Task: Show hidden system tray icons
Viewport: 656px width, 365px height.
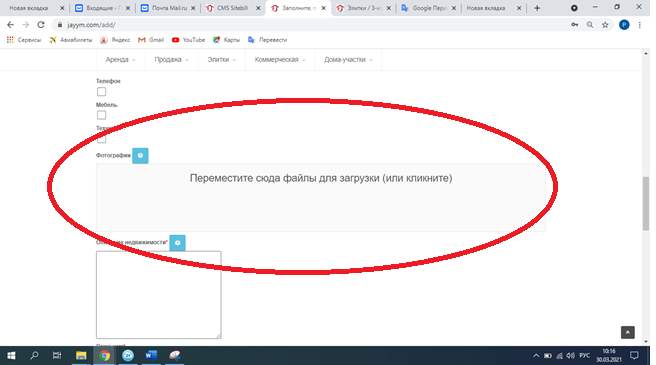Action: click(x=536, y=356)
